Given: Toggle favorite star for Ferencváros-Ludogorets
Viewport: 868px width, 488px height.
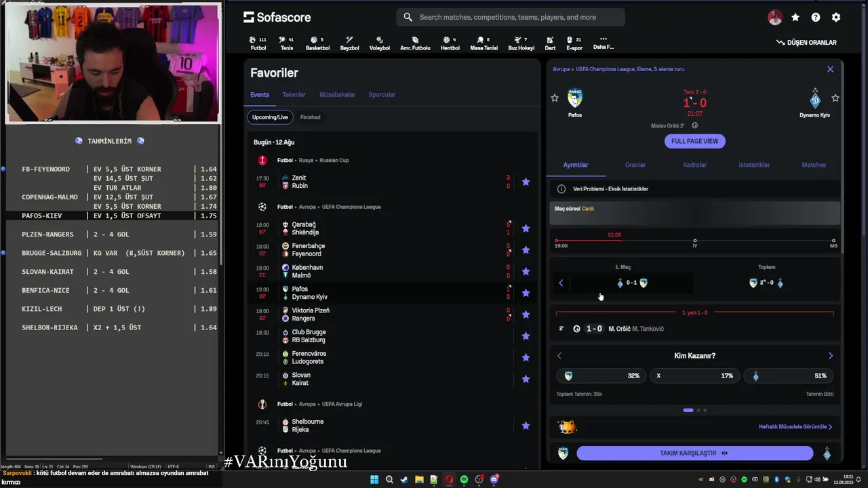Looking at the screenshot, I should click(526, 358).
